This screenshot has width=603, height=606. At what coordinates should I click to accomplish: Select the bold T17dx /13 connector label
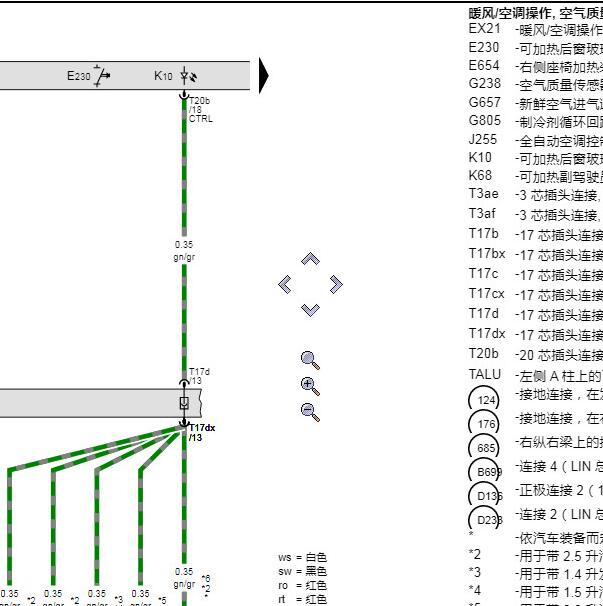click(x=202, y=432)
